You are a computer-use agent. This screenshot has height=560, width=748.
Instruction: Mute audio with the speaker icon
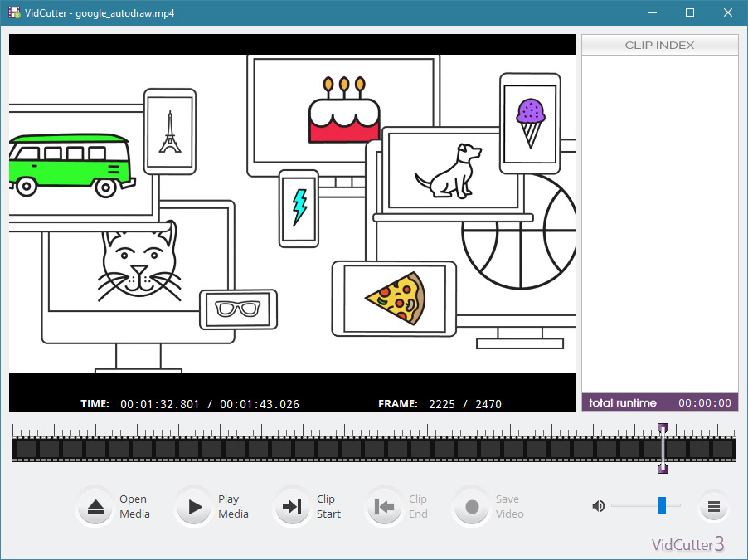(x=598, y=505)
